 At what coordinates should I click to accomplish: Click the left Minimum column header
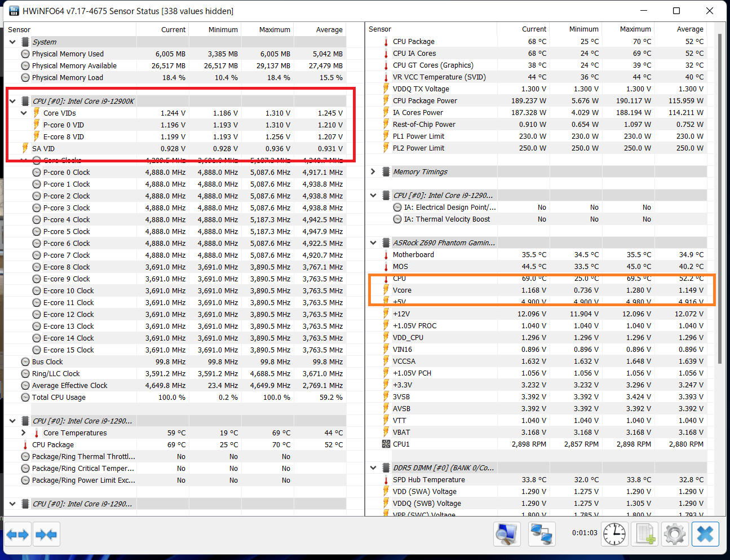coord(215,29)
